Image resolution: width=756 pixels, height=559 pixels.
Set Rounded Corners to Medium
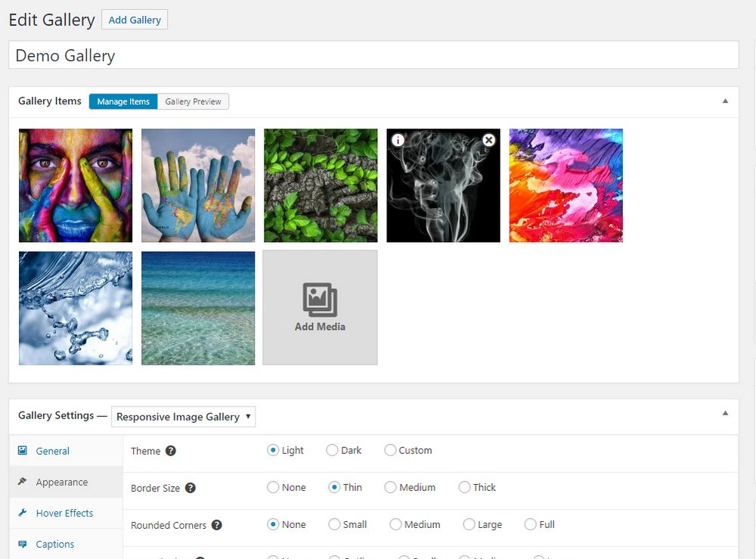[x=395, y=524]
